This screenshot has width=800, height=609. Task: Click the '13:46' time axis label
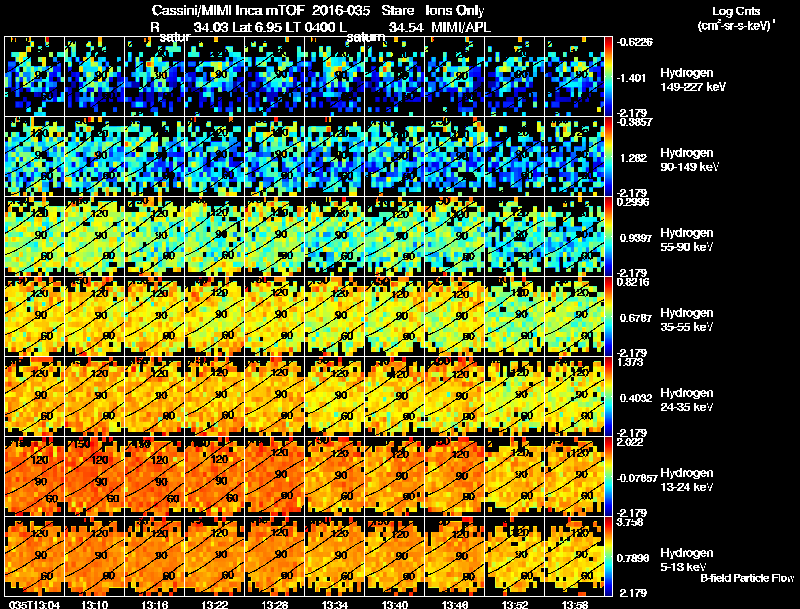click(x=455, y=604)
